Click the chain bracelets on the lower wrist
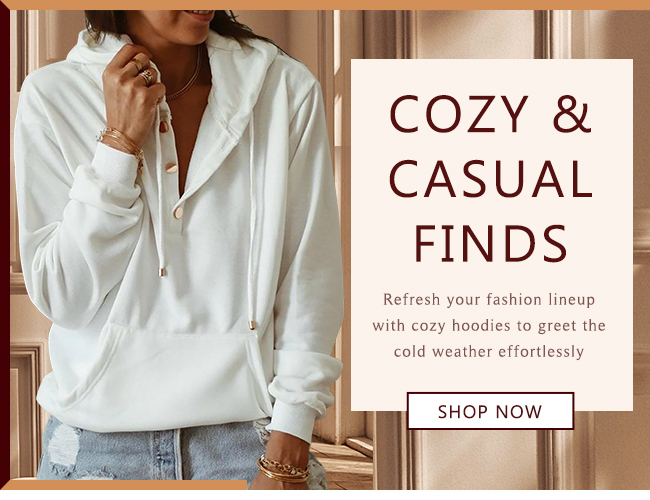Screen dimensions: 650x500 (x=283, y=469)
